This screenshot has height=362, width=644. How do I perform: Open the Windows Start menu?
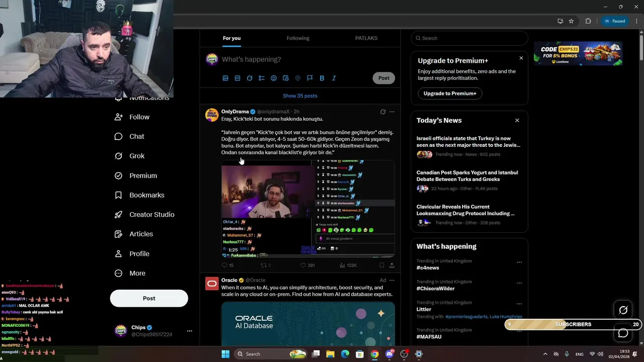click(x=225, y=354)
